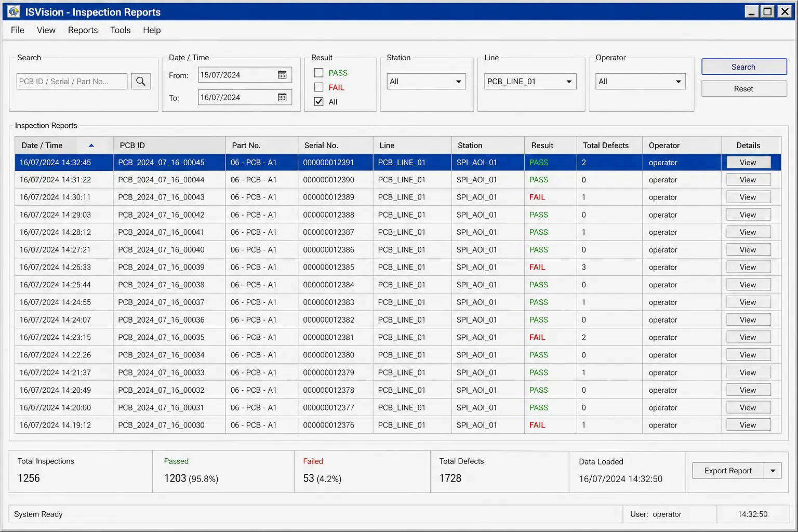View details for PCB_2024_07_16_00044
This screenshot has width=798, height=532.
click(748, 180)
